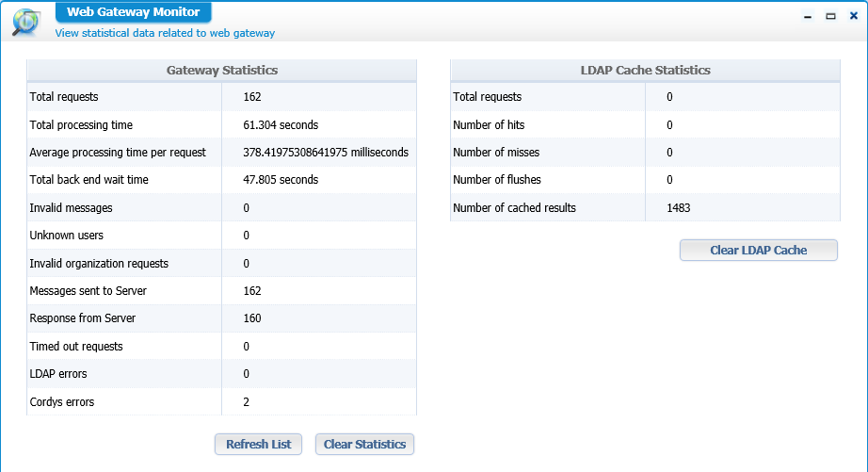This screenshot has width=868, height=472.
Task: Click the Clear Statistics button
Action: coord(364,445)
